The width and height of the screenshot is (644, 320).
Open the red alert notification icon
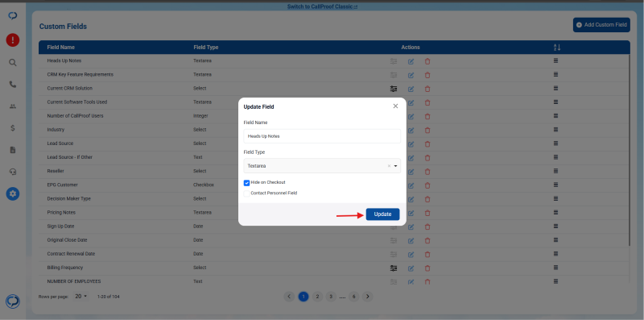point(13,39)
